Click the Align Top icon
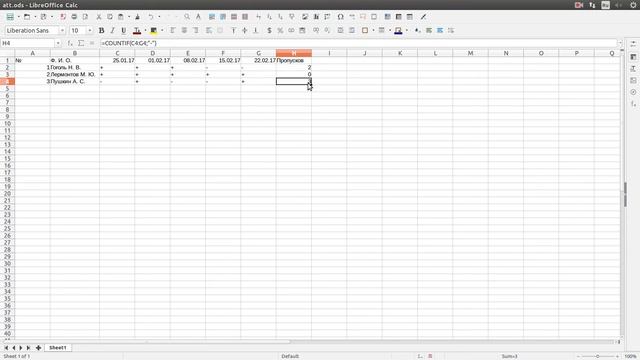Screen dimensions: 640x360 coord(233,30)
